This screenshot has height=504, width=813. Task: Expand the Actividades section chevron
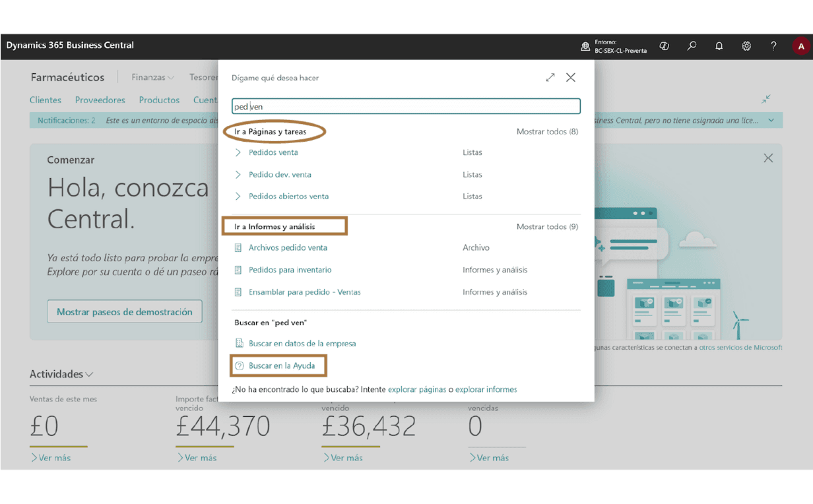(89, 375)
